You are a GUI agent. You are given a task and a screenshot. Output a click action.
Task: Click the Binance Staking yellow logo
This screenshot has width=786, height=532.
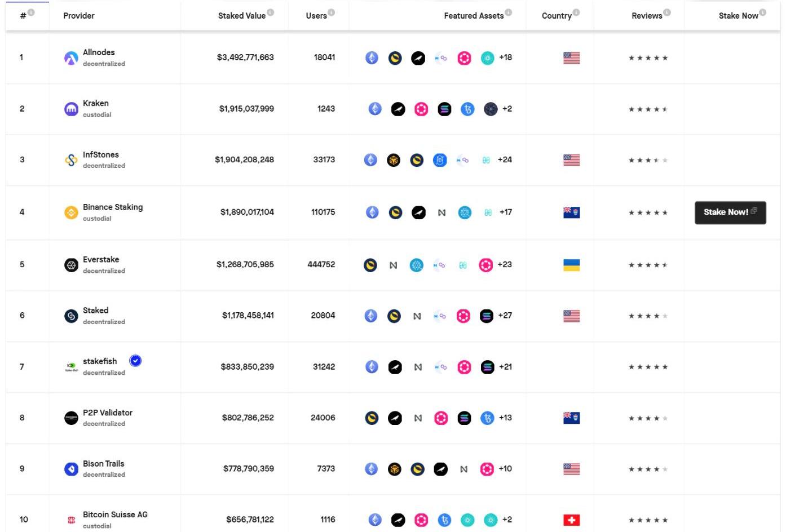click(x=71, y=212)
